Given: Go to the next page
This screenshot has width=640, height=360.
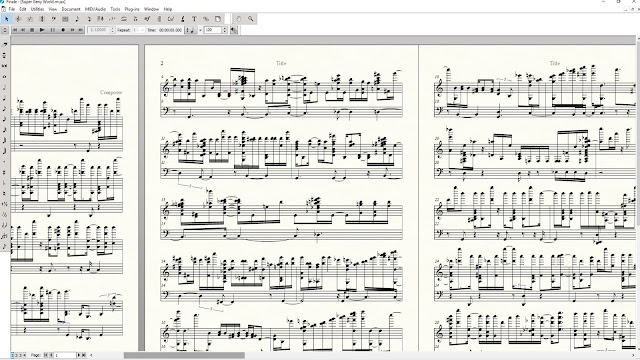Looking at the screenshot, I should [79, 355].
